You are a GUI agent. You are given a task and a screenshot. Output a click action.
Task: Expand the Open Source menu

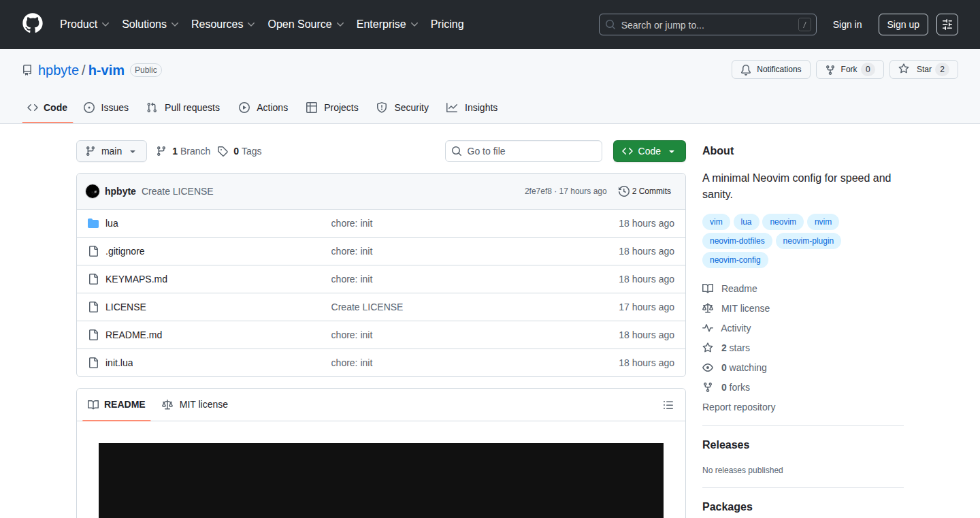coord(306,24)
